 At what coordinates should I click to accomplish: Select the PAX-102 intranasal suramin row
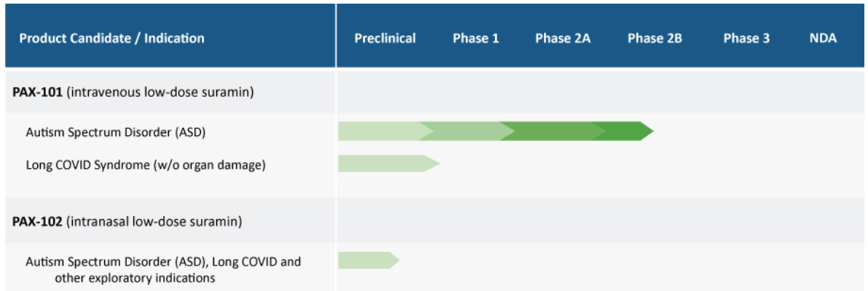tap(434, 223)
